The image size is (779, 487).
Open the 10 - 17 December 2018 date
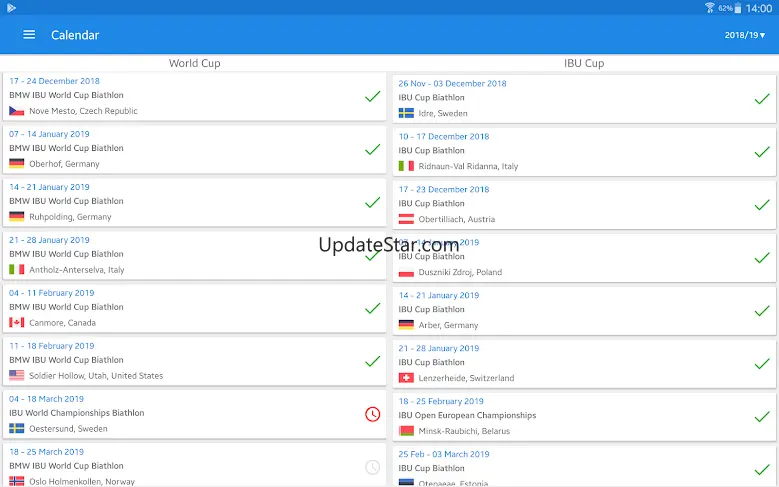click(x=444, y=137)
